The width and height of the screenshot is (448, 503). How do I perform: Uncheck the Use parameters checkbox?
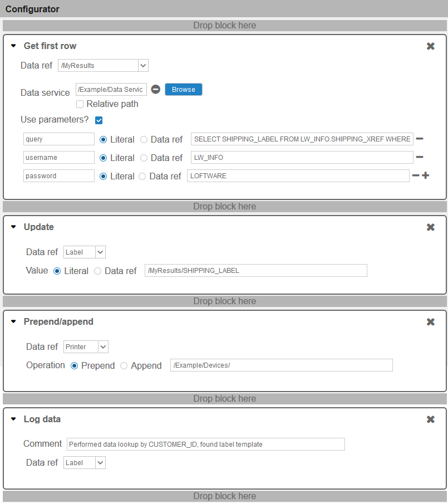click(x=99, y=120)
